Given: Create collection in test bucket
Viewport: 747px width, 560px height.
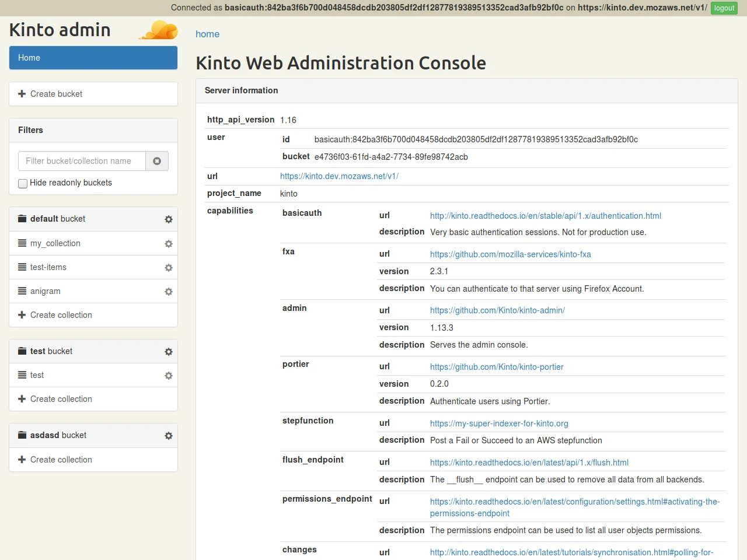Looking at the screenshot, I should (x=93, y=399).
